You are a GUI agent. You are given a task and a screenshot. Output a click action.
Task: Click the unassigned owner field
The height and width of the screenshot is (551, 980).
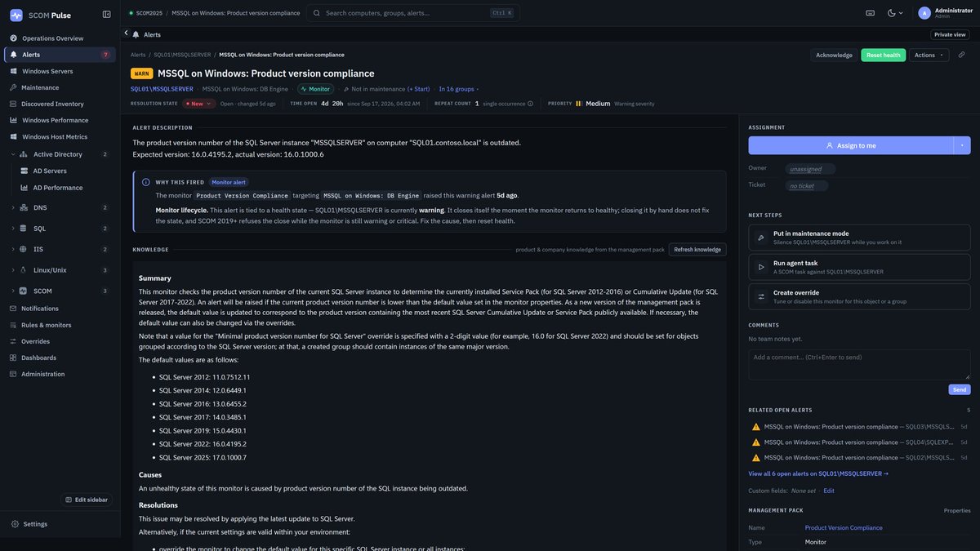point(810,169)
